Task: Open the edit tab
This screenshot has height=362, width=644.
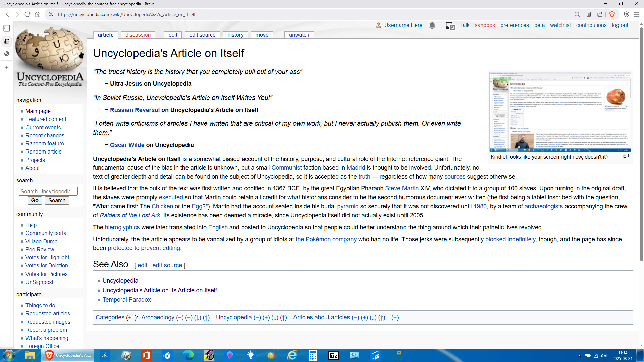Action: (x=173, y=35)
